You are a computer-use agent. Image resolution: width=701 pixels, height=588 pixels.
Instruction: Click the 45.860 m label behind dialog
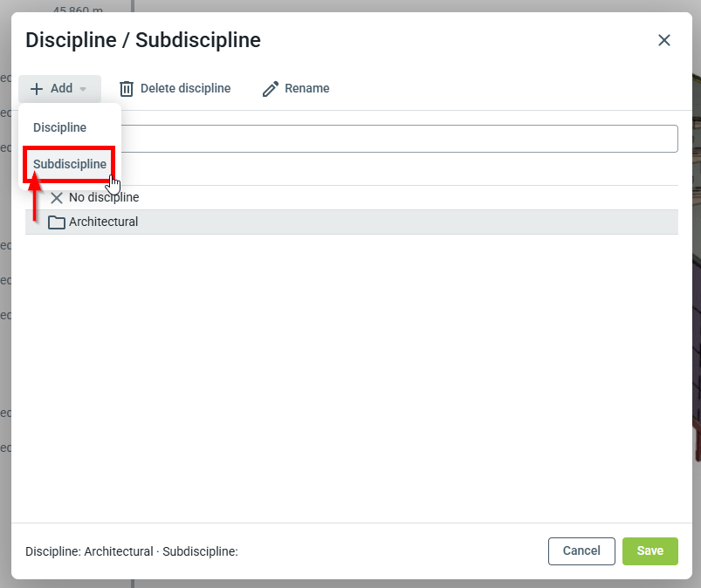point(78,9)
